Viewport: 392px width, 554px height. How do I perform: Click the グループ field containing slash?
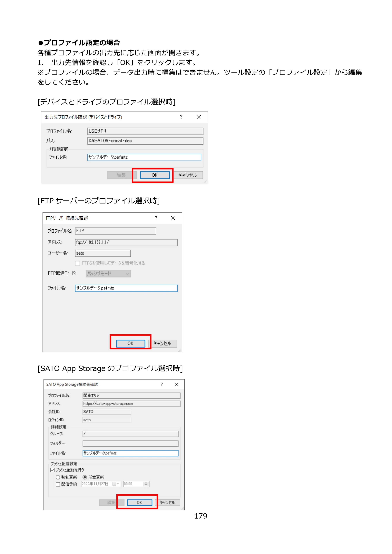click(x=131, y=434)
